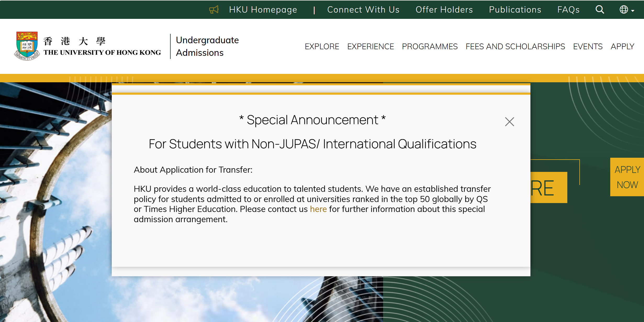Open the APPLY menu
Image resolution: width=644 pixels, height=322 pixels.
(622, 46)
